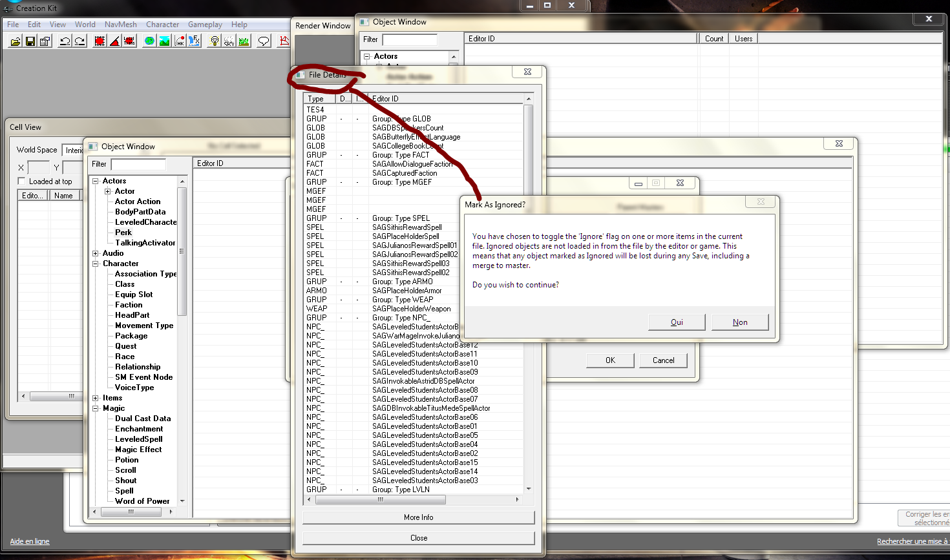950x560 pixels.
Task: Open the load master/plugin files toolbar icon
Action: tap(15, 41)
